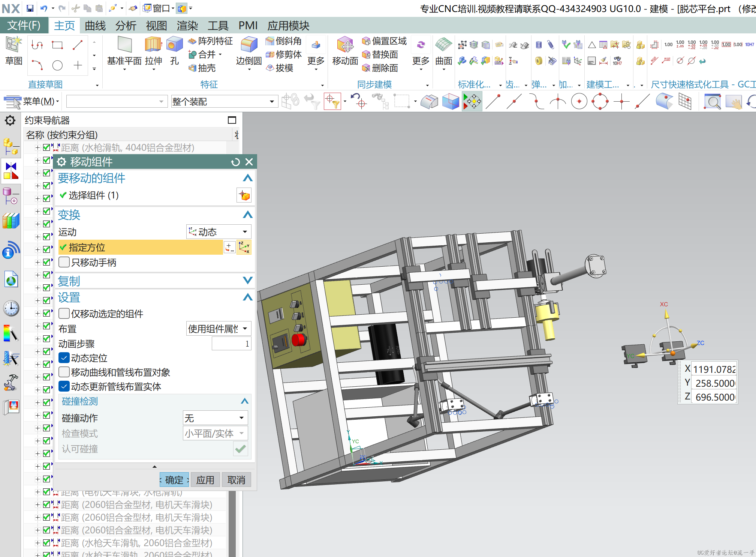Choose the Draft (拔模) tool
Image resolution: width=756 pixels, height=557 pixels.
[280, 68]
